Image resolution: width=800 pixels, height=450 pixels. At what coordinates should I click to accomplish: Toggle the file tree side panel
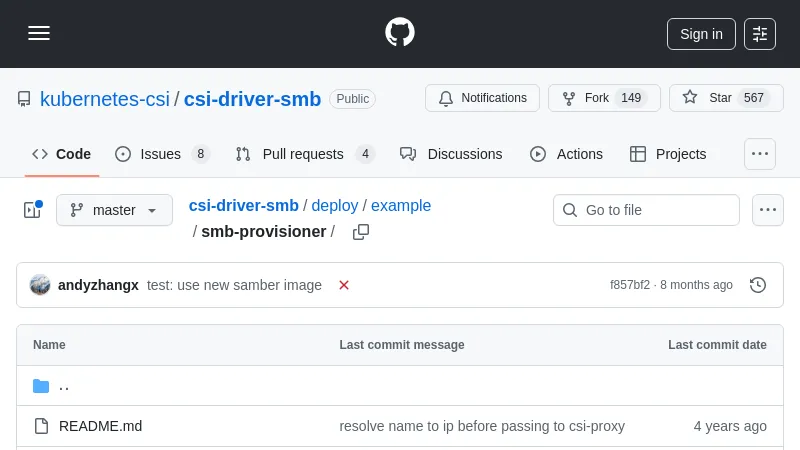[32, 210]
